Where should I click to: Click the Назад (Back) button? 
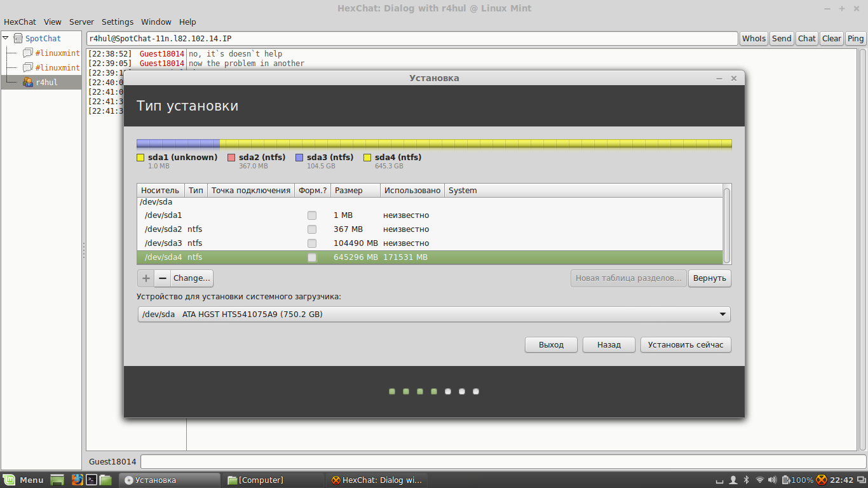pyautogui.click(x=609, y=344)
